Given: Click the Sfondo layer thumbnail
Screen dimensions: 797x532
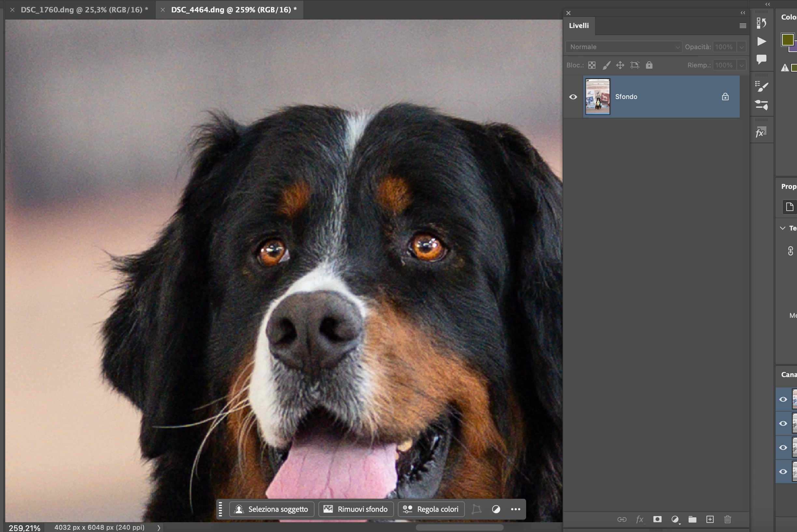Looking at the screenshot, I should point(597,97).
